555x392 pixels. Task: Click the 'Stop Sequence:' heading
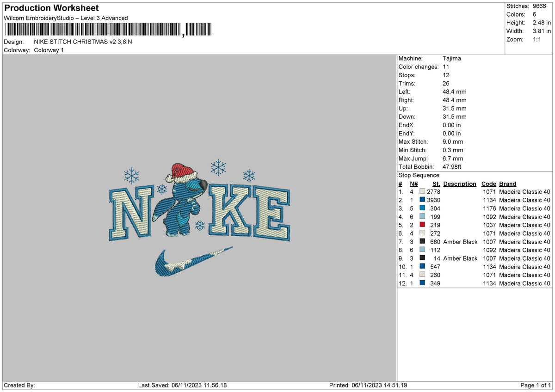click(x=419, y=175)
